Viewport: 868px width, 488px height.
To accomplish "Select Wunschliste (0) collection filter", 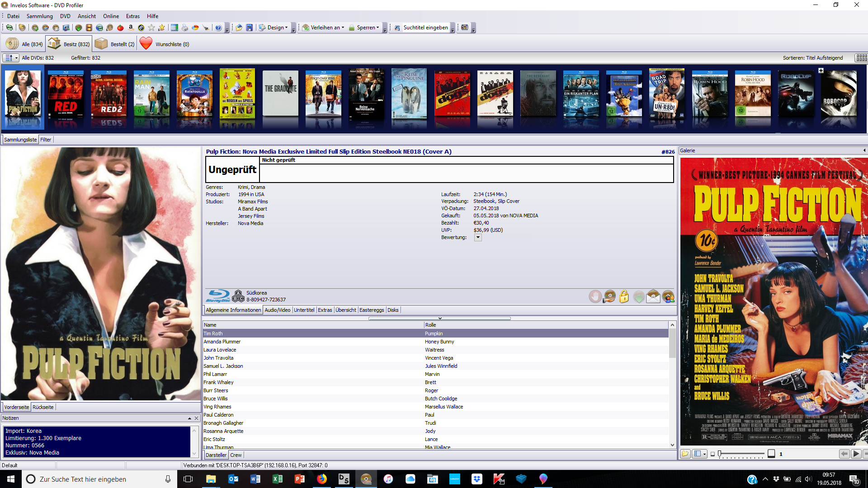I will click(x=165, y=44).
